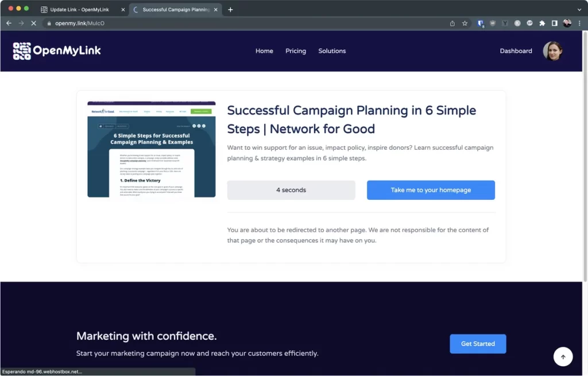Image resolution: width=588 pixels, height=376 pixels.
Task: Click the user profile avatar in the site header
Action: pos(553,51)
